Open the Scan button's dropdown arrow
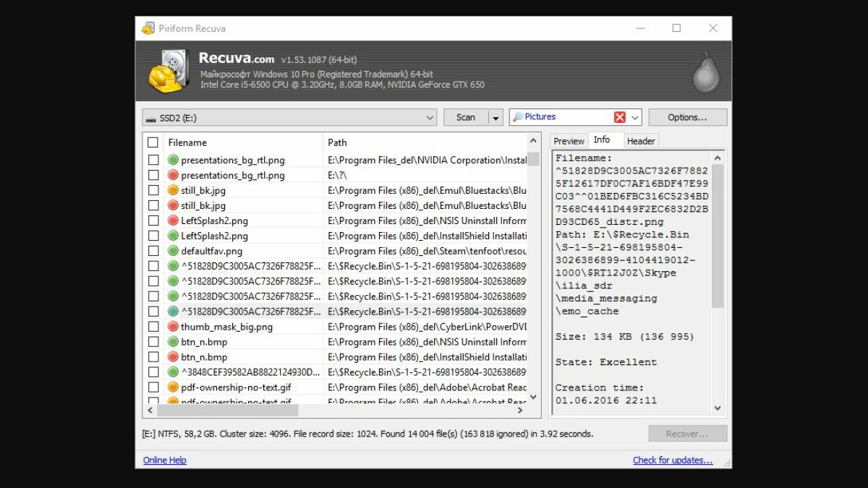The height and width of the screenshot is (488, 868). tap(495, 117)
